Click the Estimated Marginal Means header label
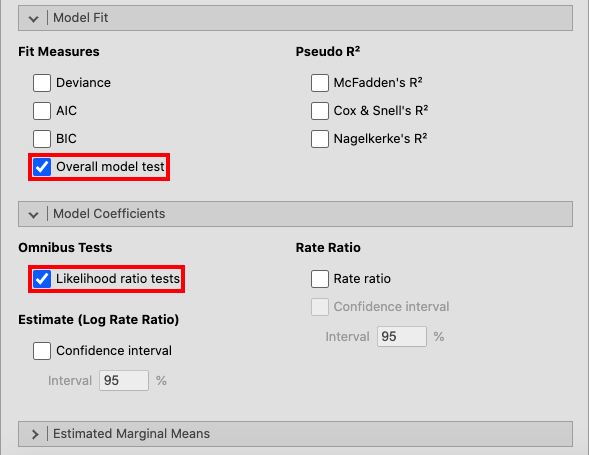The height and width of the screenshot is (455, 589). tap(131, 434)
